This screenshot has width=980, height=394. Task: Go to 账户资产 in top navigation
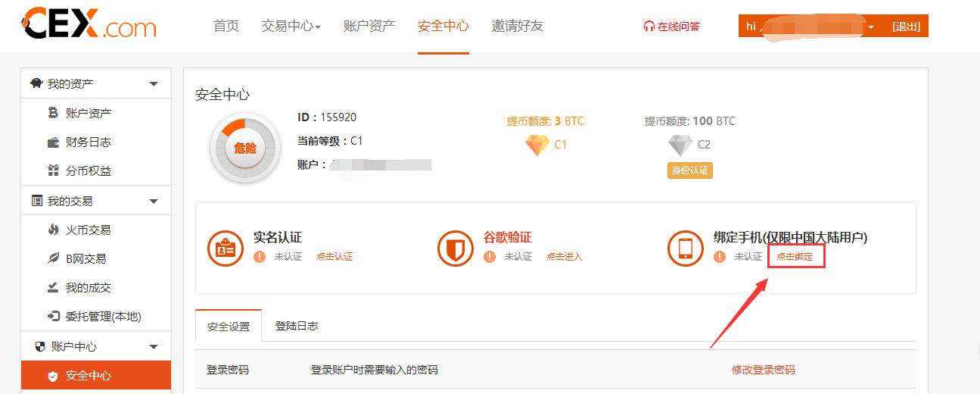pos(369,27)
